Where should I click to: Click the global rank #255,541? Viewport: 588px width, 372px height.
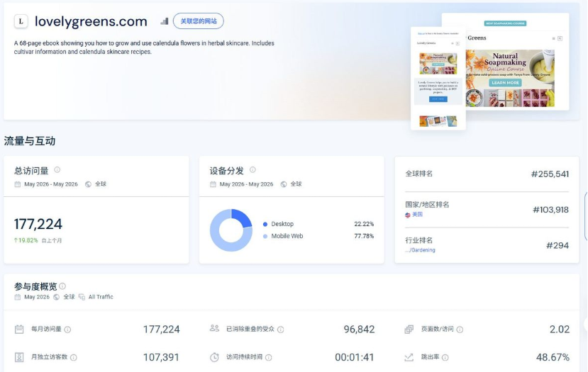pyautogui.click(x=550, y=174)
